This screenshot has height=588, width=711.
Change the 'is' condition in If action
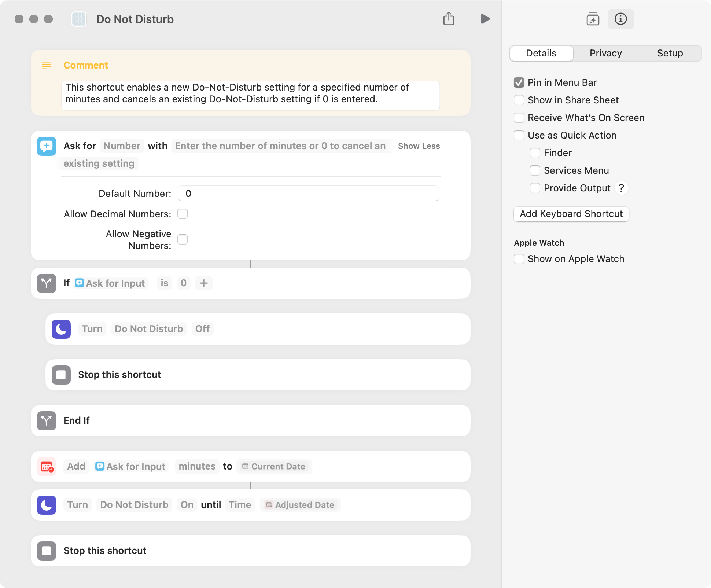pos(164,283)
